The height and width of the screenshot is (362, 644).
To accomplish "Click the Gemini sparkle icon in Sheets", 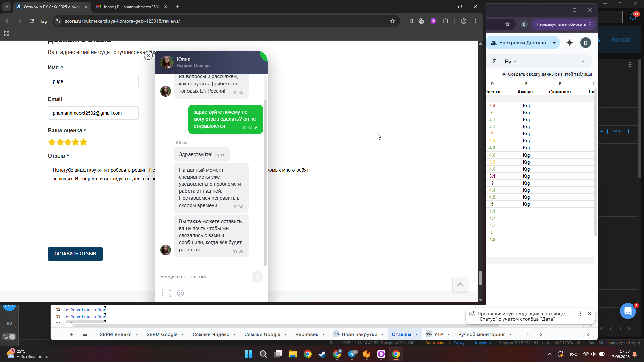I will coord(570,43).
